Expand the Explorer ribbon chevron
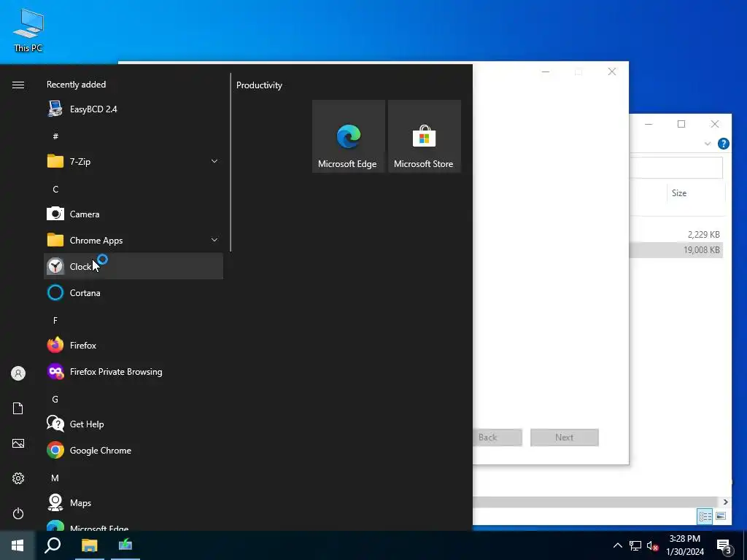The width and height of the screenshot is (747, 560). (708, 144)
